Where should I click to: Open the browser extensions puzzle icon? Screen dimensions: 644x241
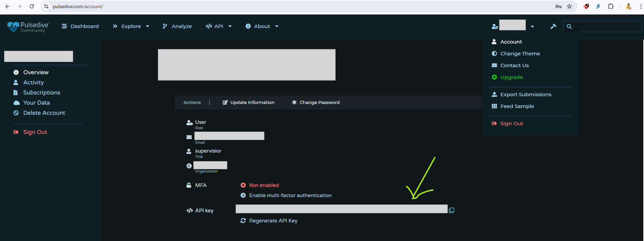coord(611,6)
